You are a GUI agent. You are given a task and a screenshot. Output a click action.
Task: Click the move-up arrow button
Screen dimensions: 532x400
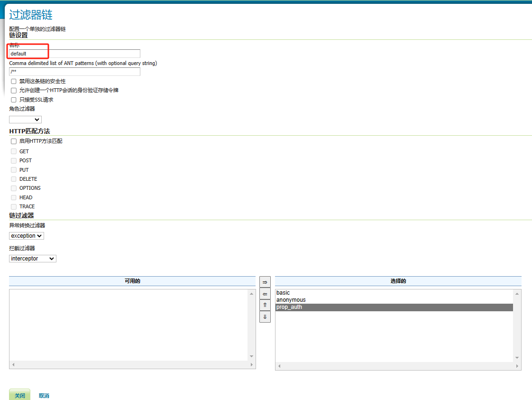pyautogui.click(x=265, y=305)
